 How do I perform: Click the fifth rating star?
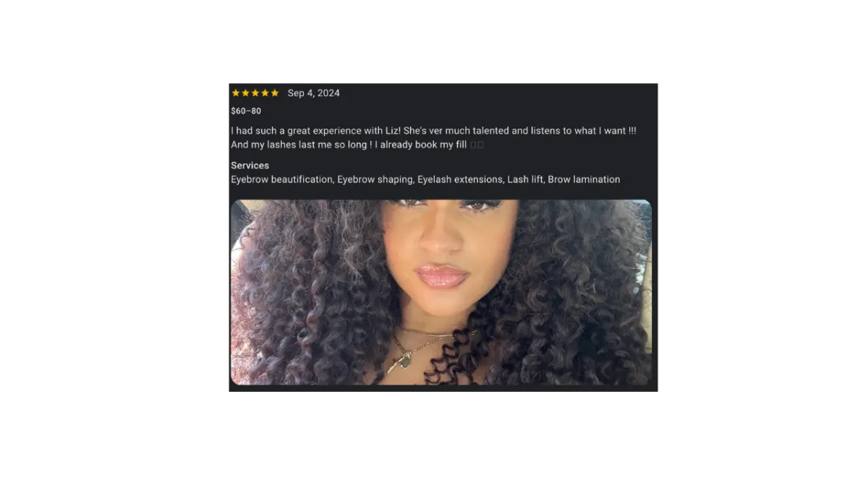click(x=275, y=93)
